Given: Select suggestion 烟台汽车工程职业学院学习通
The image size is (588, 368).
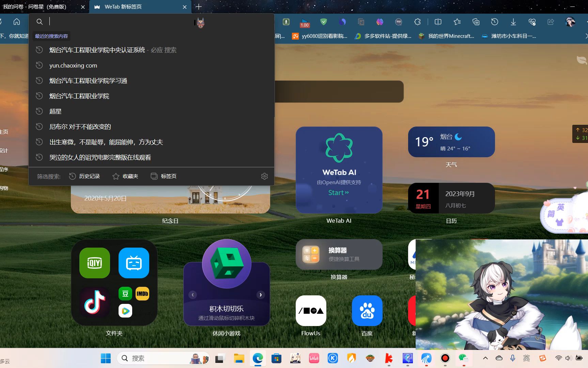Looking at the screenshot, I should [152, 81].
